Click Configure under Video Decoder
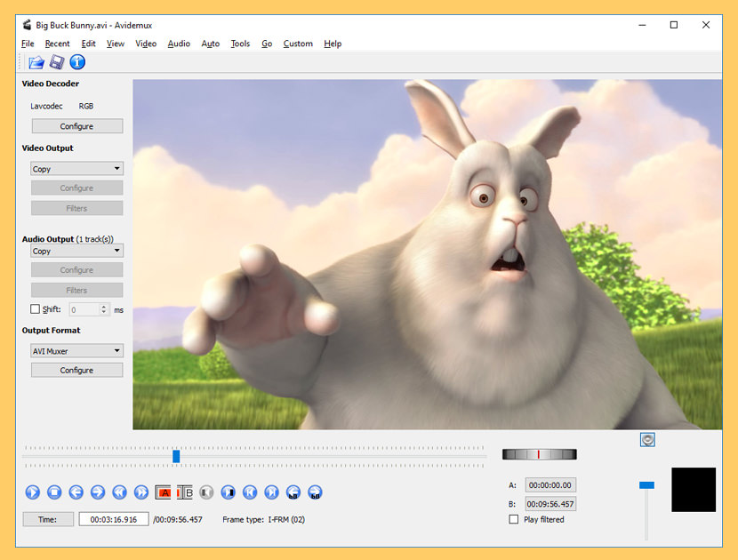This screenshot has height=560, width=738. tap(77, 126)
